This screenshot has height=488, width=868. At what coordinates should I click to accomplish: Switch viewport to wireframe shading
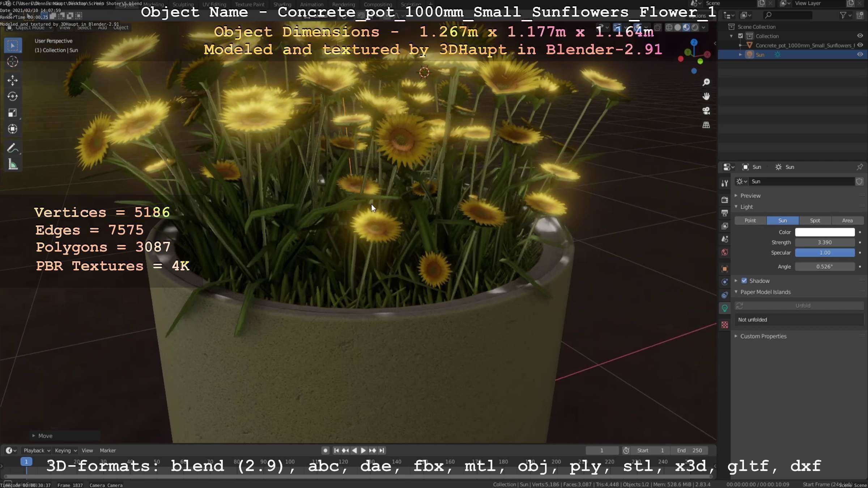[x=669, y=27]
